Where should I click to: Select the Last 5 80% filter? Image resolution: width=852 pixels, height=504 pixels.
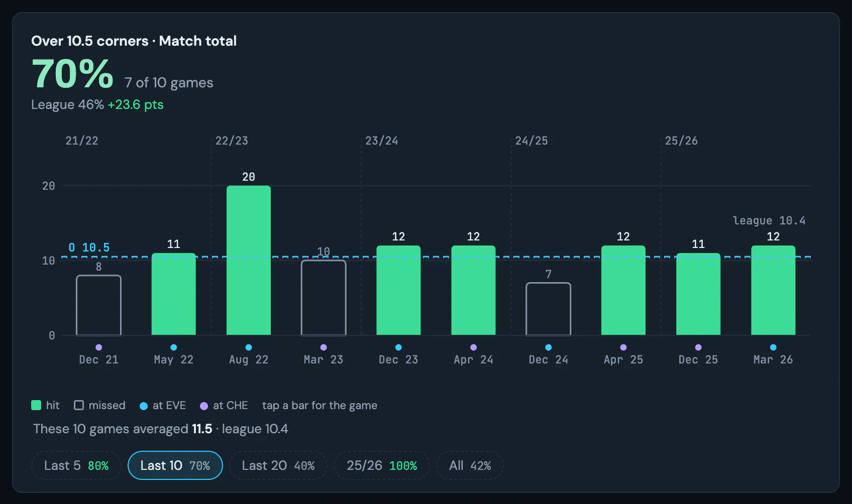[76, 465]
